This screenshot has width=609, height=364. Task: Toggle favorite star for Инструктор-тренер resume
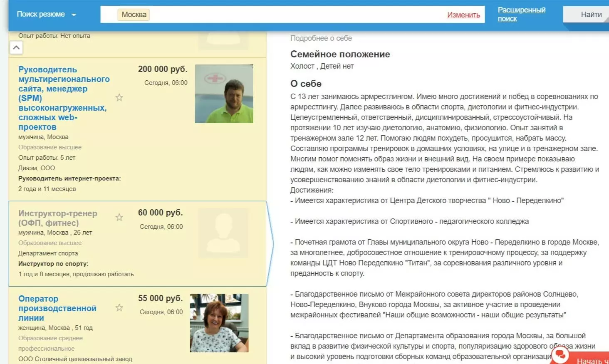click(119, 218)
